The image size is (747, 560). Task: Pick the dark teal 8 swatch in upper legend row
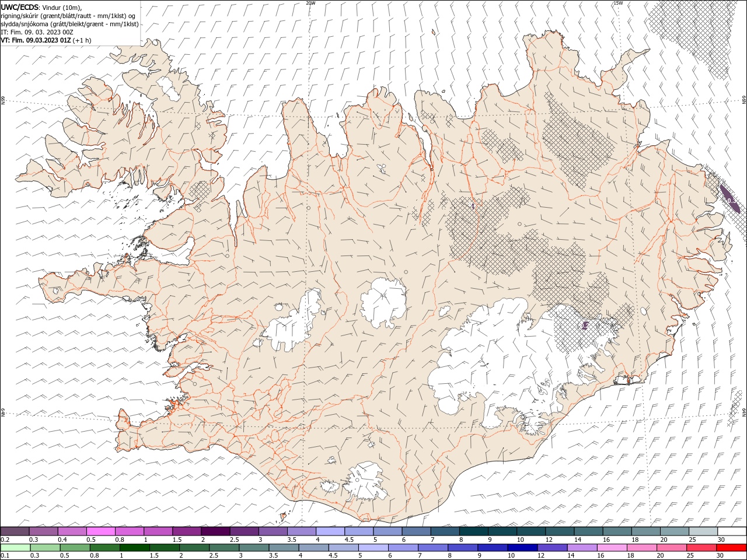[x=473, y=531]
